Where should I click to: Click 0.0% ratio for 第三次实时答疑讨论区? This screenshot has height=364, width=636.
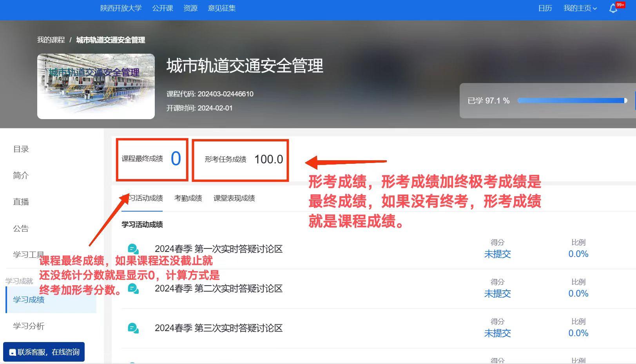pyautogui.click(x=578, y=333)
